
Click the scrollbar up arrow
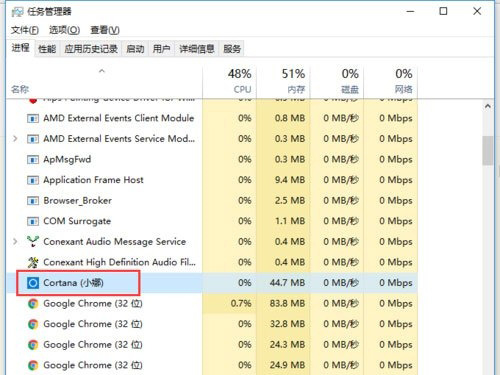488,106
